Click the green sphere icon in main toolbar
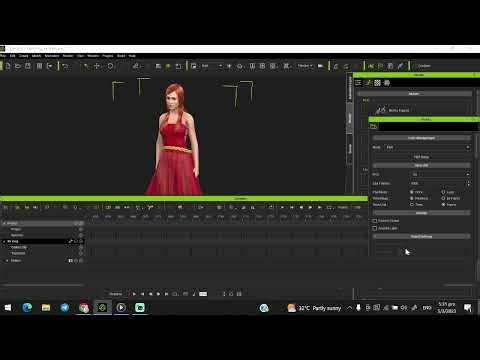Viewport: 480px width, 360px height. [168, 66]
